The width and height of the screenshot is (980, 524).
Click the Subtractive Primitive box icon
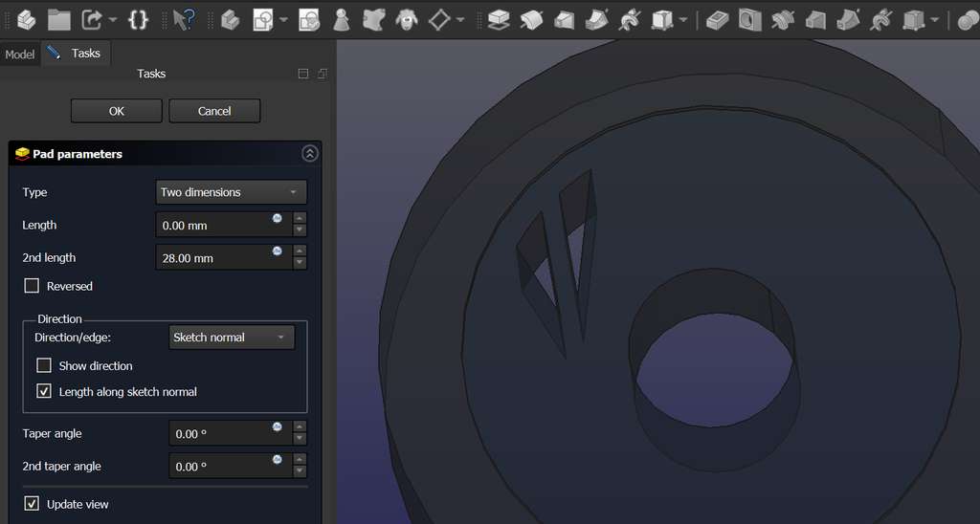tap(914, 20)
